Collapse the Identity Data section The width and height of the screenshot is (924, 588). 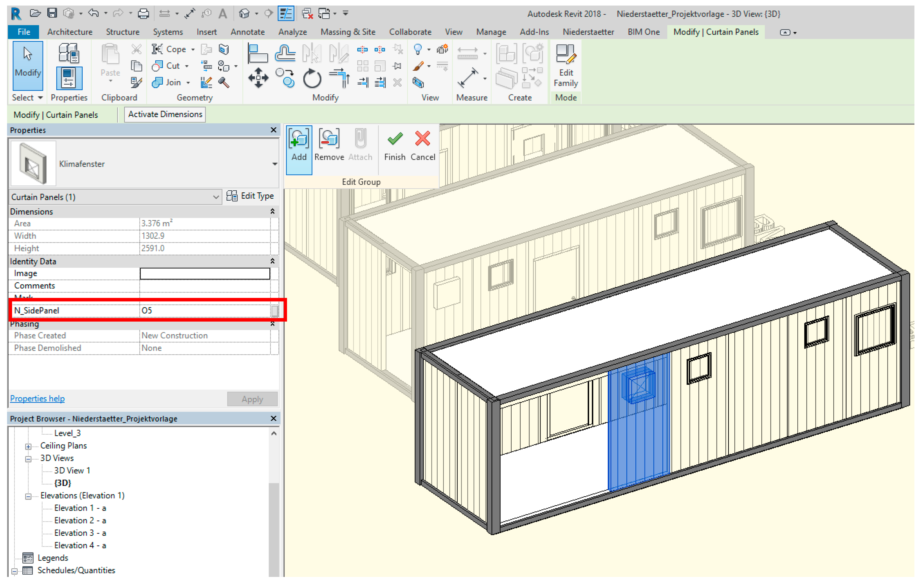[272, 261]
